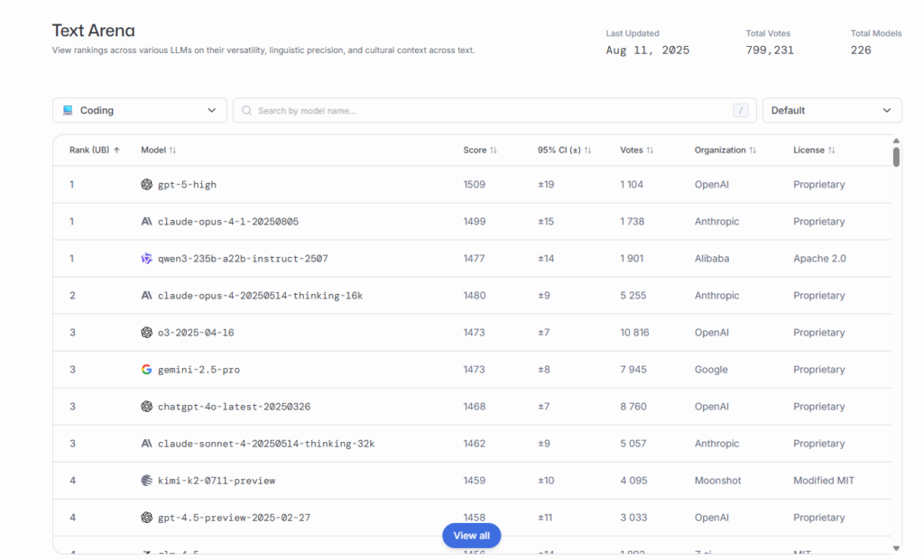Click the Total Votes value 799,231
The image size is (924, 560).
tap(770, 50)
